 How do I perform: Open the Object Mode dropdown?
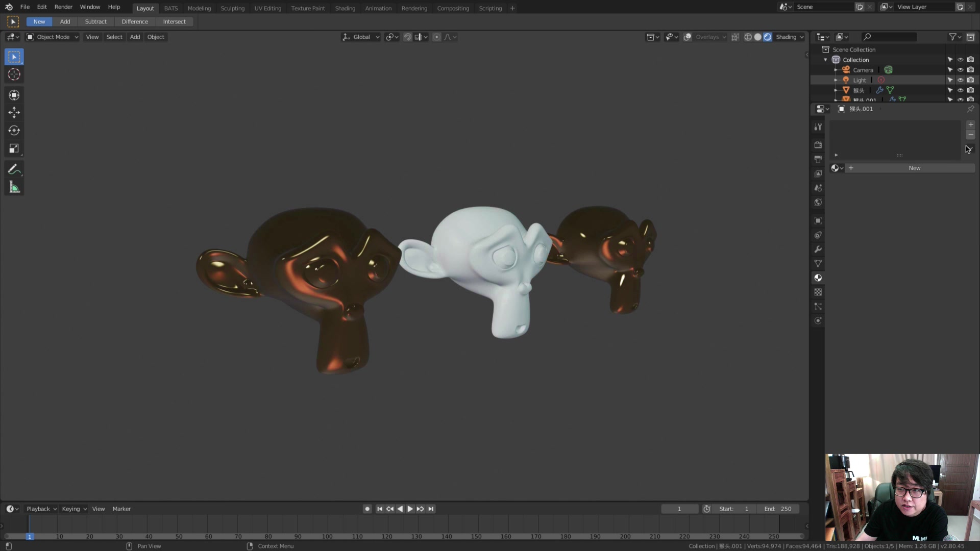coord(51,37)
